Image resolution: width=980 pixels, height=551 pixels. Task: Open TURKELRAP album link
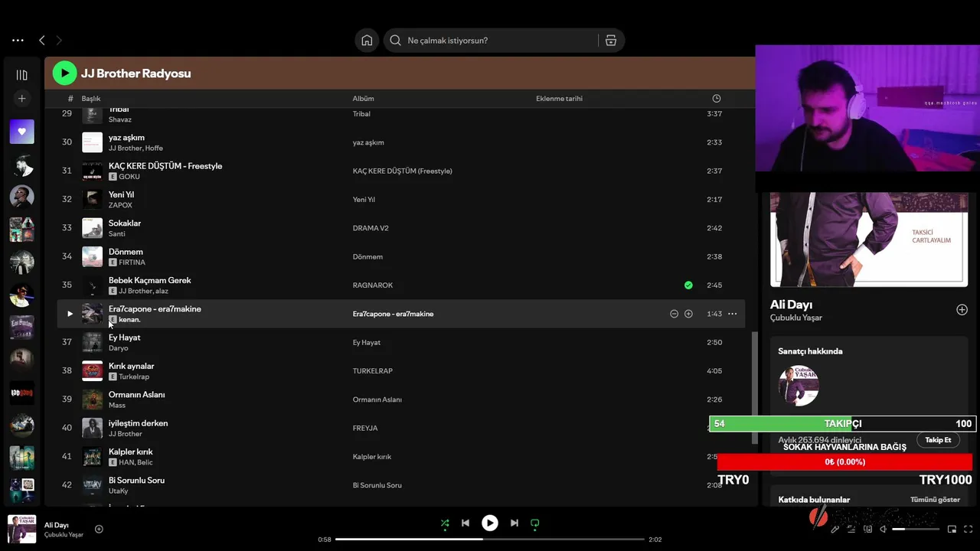(373, 371)
